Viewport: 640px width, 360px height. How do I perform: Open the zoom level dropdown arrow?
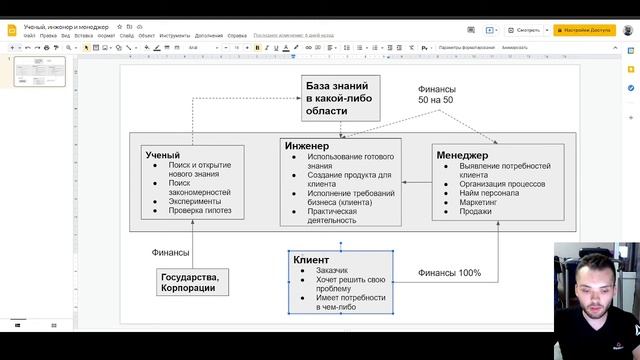(76, 48)
